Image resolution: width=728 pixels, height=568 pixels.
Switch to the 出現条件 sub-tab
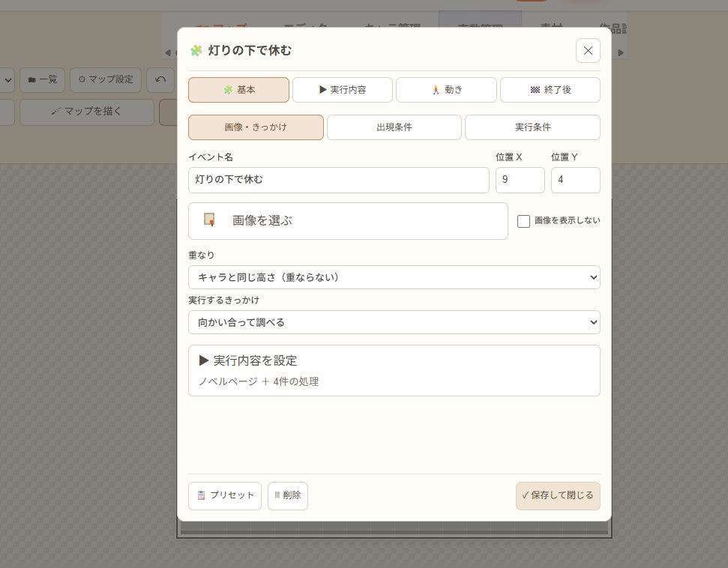394,127
